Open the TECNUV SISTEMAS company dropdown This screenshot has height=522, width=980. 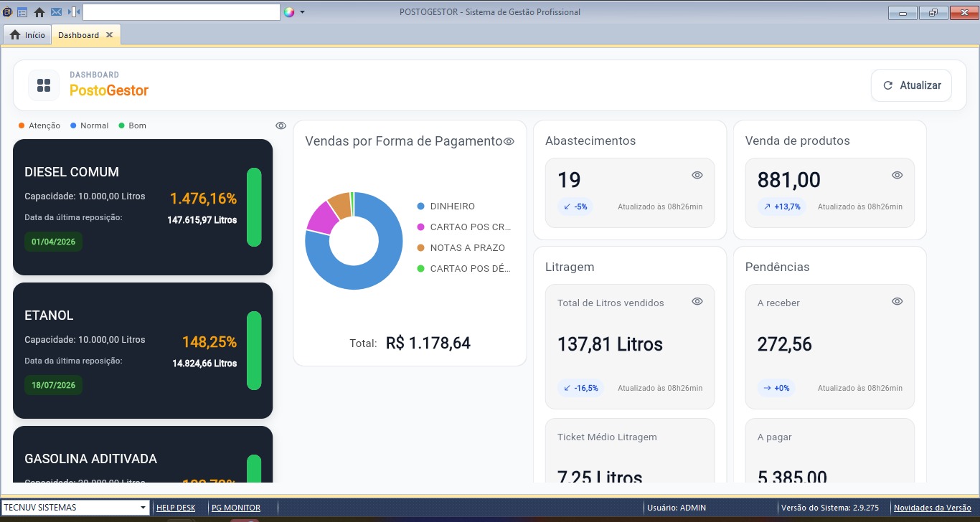coord(75,508)
